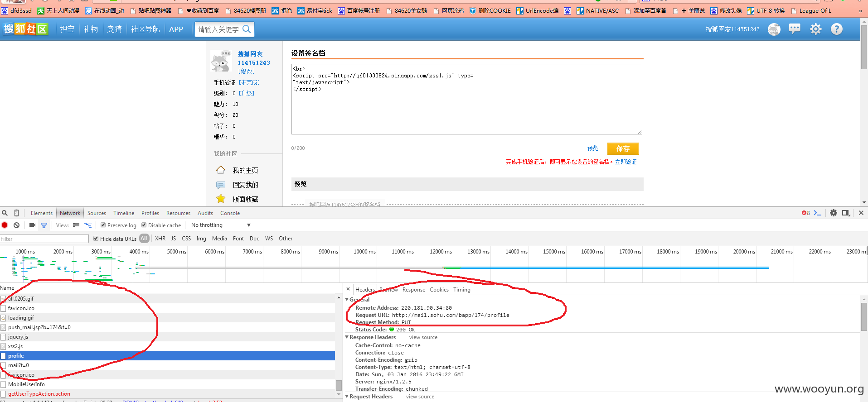Select the loading.gif request row
The height and width of the screenshot is (402, 868).
pos(167,318)
